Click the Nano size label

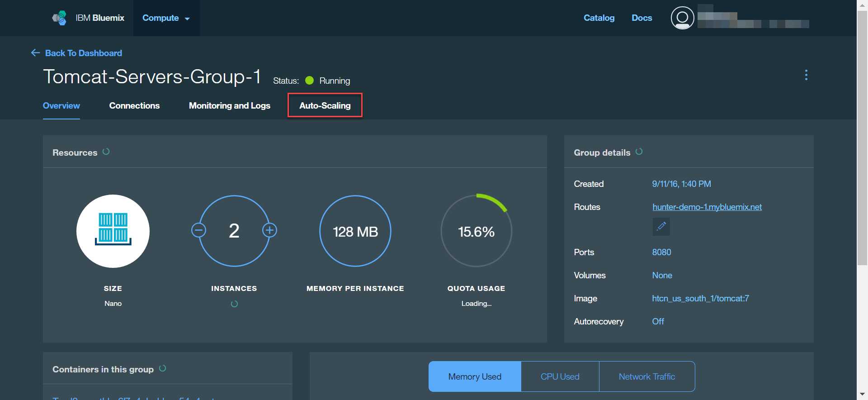click(113, 304)
